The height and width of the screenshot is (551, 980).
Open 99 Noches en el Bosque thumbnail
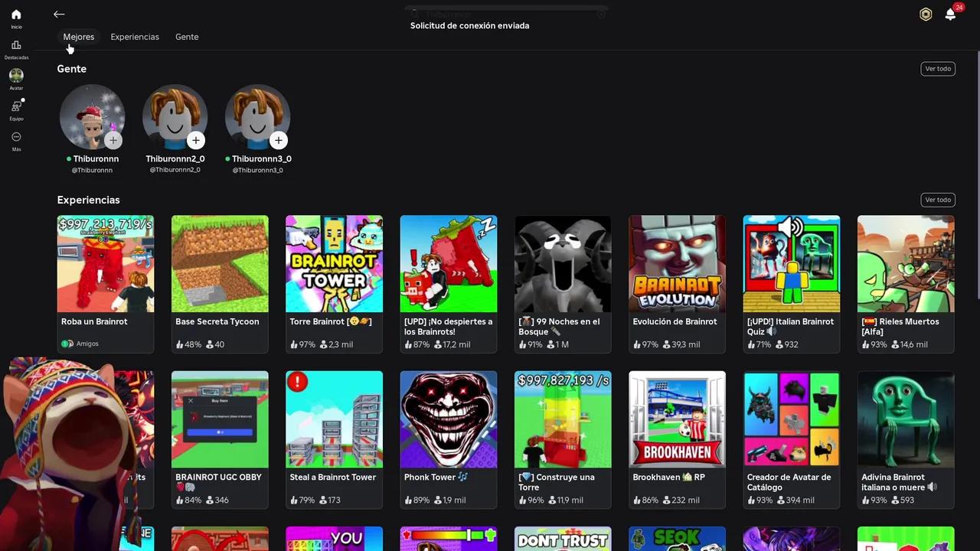click(563, 263)
